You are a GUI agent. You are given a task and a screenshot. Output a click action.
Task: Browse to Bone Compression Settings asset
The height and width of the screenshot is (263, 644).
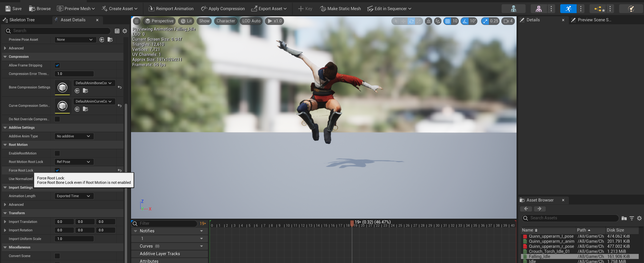85,91
